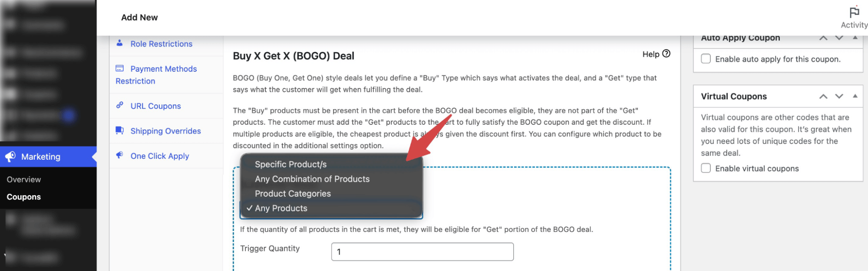
Task: Open the Activity flag icon
Action: coord(854,11)
